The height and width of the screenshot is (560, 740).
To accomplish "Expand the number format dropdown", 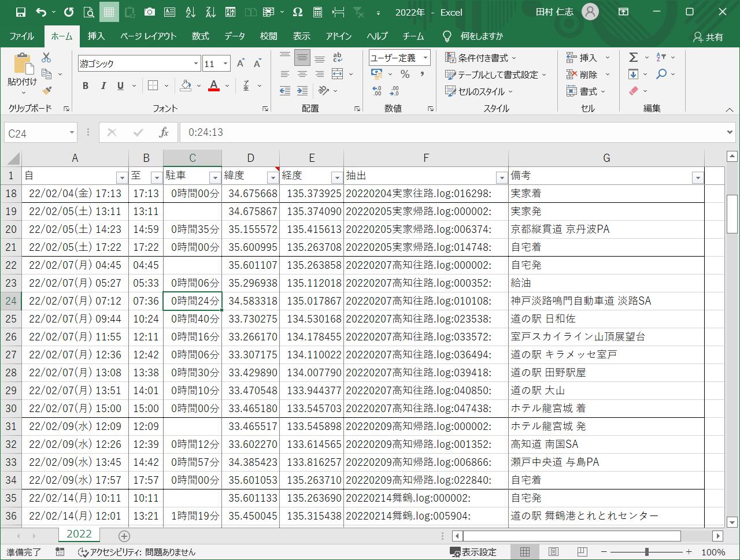I will (x=425, y=58).
